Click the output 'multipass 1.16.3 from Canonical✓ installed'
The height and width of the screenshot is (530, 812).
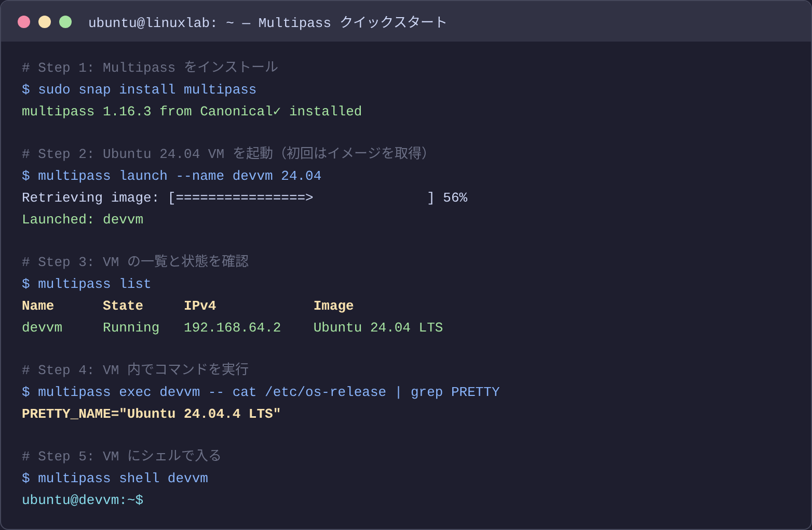point(192,111)
